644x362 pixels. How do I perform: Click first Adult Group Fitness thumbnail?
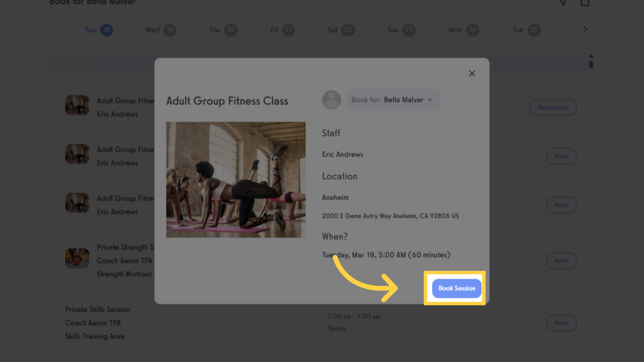pyautogui.click(x=77, y=105)
